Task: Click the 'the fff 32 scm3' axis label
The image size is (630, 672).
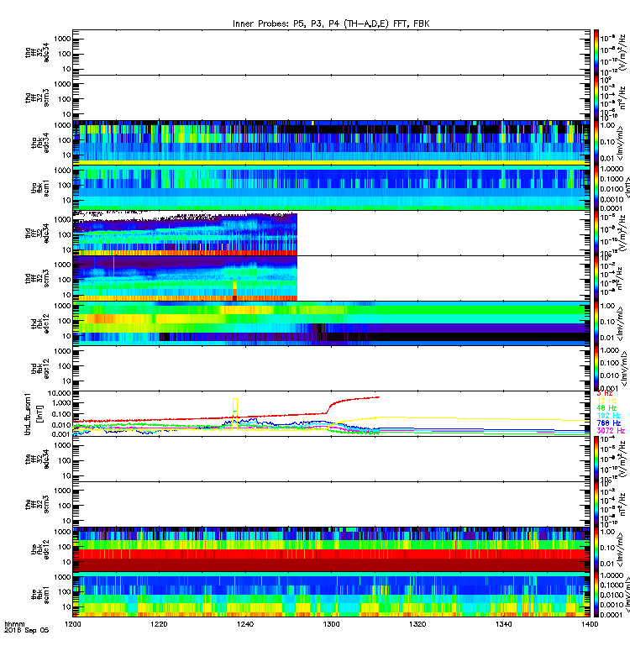Action: 37,504
